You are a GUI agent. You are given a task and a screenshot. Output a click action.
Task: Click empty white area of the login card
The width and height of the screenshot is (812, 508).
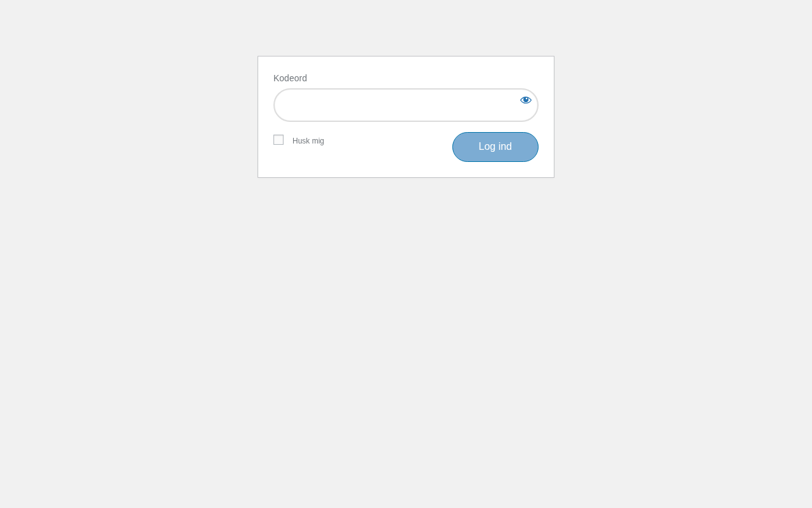pyautogui.click(x=387, y=162)
